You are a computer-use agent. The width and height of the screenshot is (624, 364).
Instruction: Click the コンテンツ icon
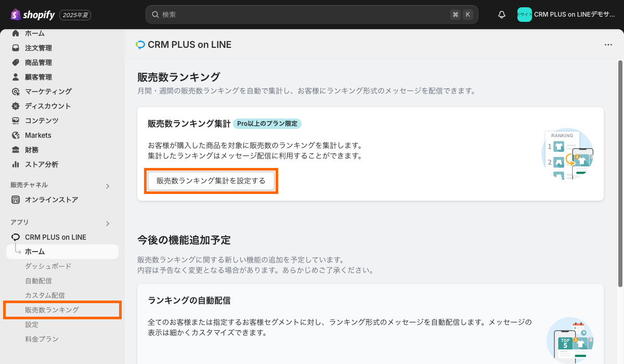tap(16, 121)
